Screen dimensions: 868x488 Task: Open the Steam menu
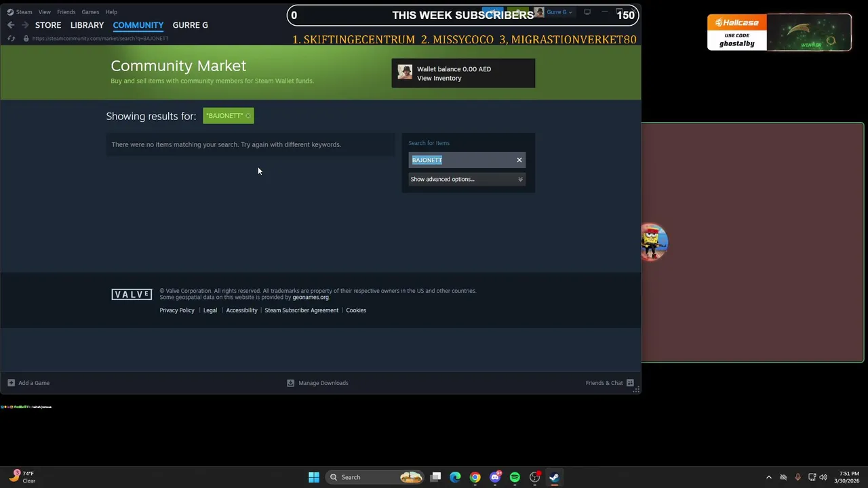point(20,12)
